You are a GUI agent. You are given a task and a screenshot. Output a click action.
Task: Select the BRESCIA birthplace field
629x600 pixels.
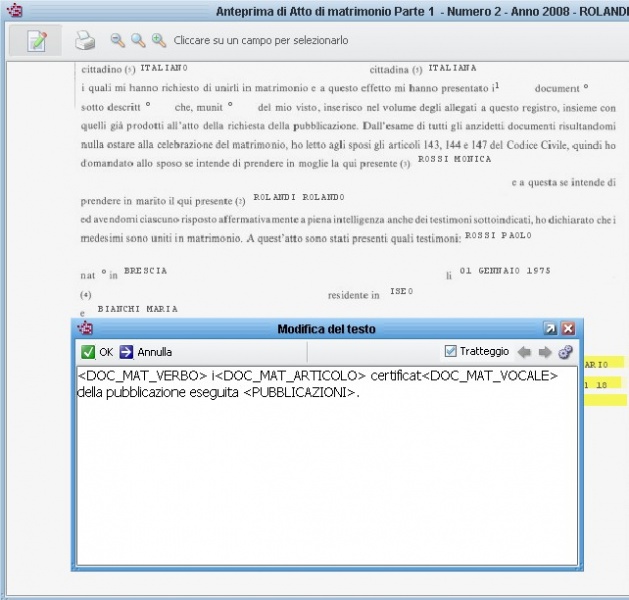(146, 271)
